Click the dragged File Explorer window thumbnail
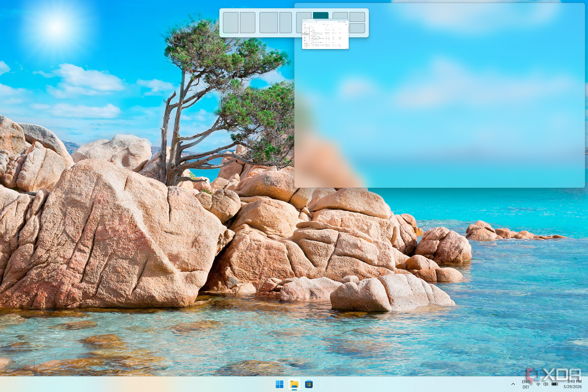 pos(325,34)
